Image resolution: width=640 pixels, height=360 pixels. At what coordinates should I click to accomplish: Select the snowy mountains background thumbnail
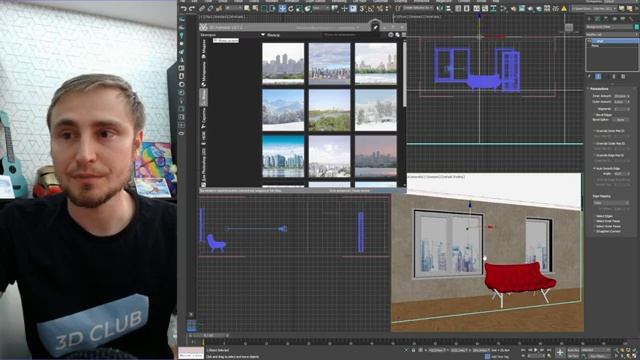tap(283, 110)
